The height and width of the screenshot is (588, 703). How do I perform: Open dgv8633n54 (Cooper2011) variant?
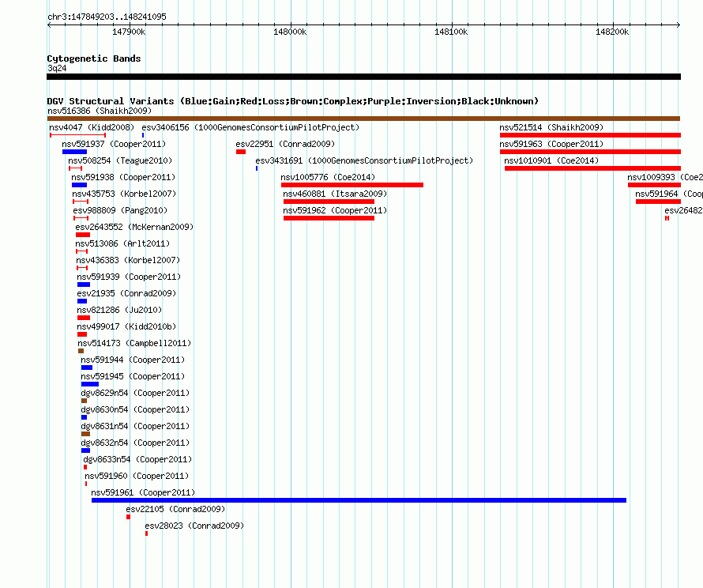click(137, 459)
